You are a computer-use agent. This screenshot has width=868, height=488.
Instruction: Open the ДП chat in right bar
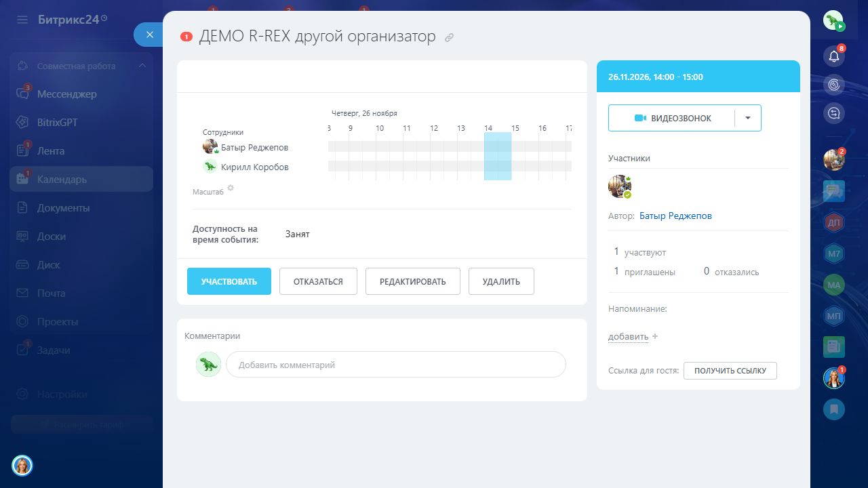(x=834, y=222)
